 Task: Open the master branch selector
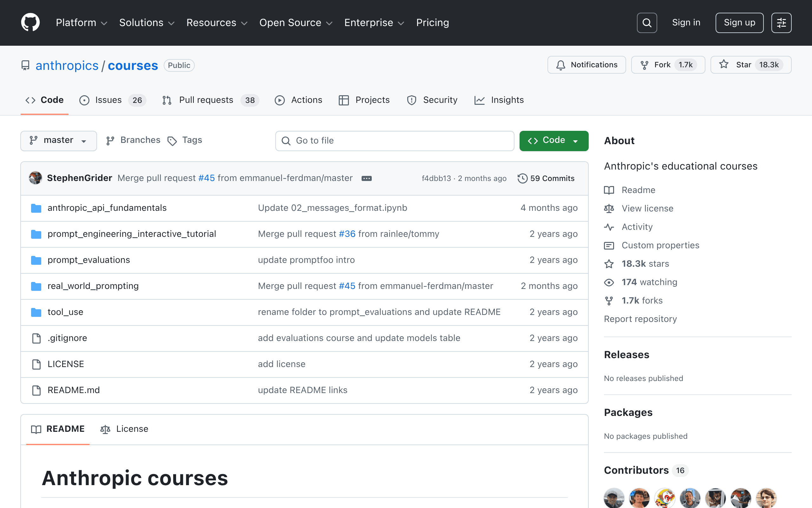tap(59, 141)
